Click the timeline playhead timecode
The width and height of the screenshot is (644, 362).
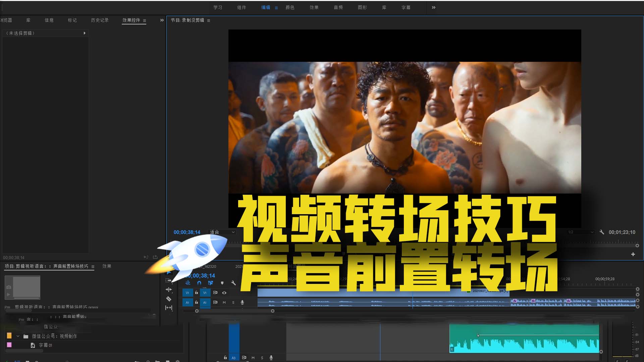(x=201, y=276)
